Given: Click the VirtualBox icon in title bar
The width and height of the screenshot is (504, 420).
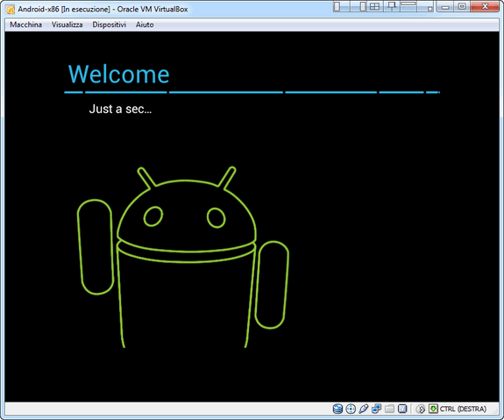Looking at the screenshot, I should pyautogui.click(x=11, y=10).
